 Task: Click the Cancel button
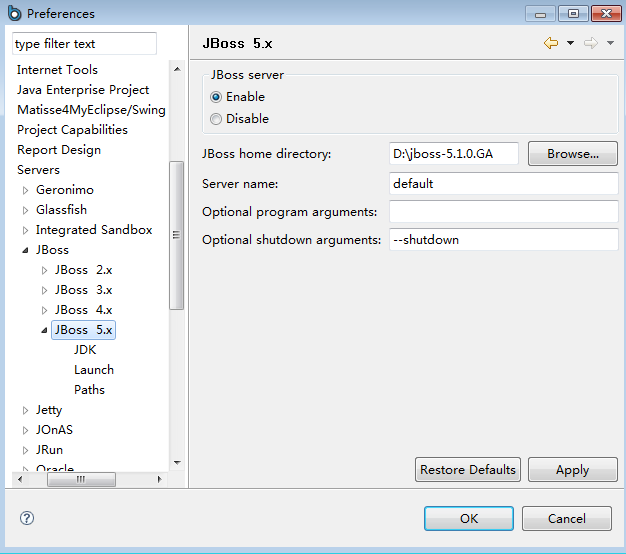click(x=567, y=518)
